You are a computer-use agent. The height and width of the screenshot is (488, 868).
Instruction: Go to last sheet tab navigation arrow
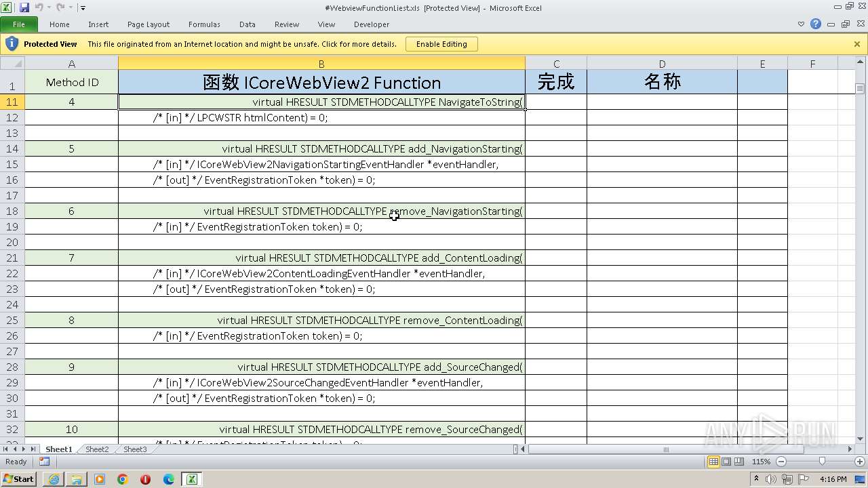[x=33, y=449]
